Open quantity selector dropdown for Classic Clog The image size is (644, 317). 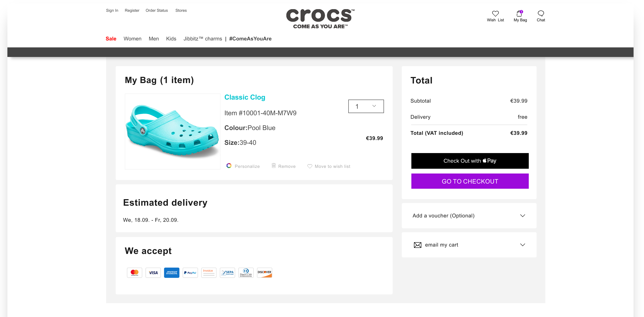click(365, 106)
